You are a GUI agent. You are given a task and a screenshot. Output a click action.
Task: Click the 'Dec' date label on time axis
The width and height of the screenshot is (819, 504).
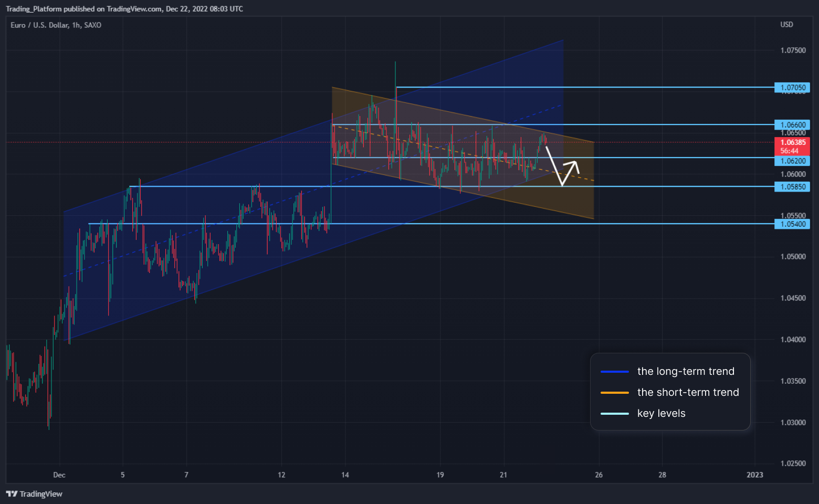click(x=59, y=475)
